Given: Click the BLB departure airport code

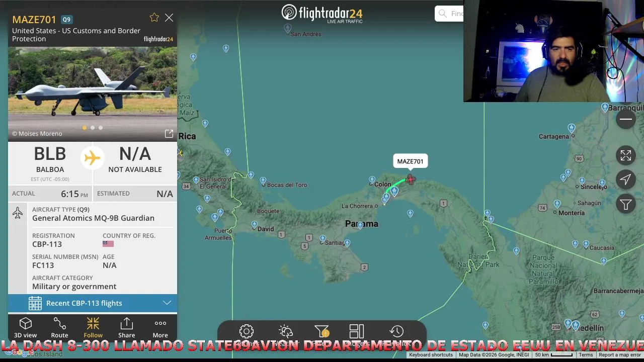Looking at the screenshot, I should pyautogui.click(x=50, y=154).
